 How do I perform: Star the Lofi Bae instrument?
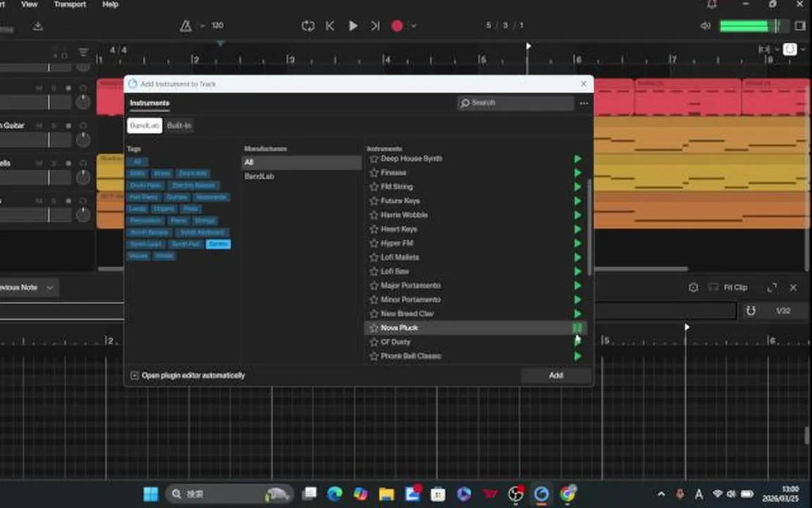[x=374, y=272]
